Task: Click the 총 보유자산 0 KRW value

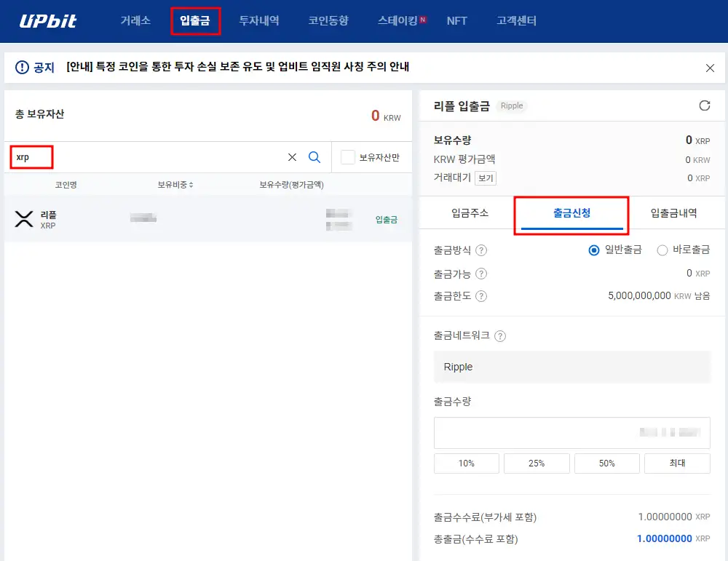Action: point(386,116)
